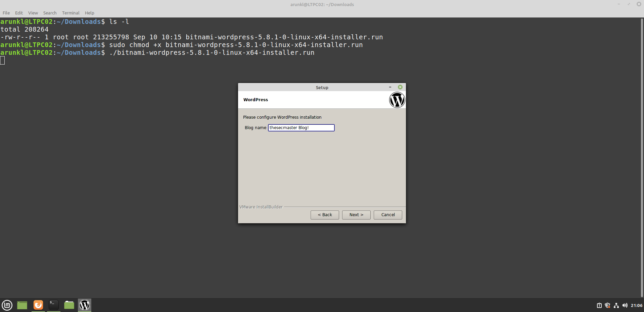Click the Setup dialog title bar
The width and height of the screenshot is (644, 312).
[x=322, y=87]
